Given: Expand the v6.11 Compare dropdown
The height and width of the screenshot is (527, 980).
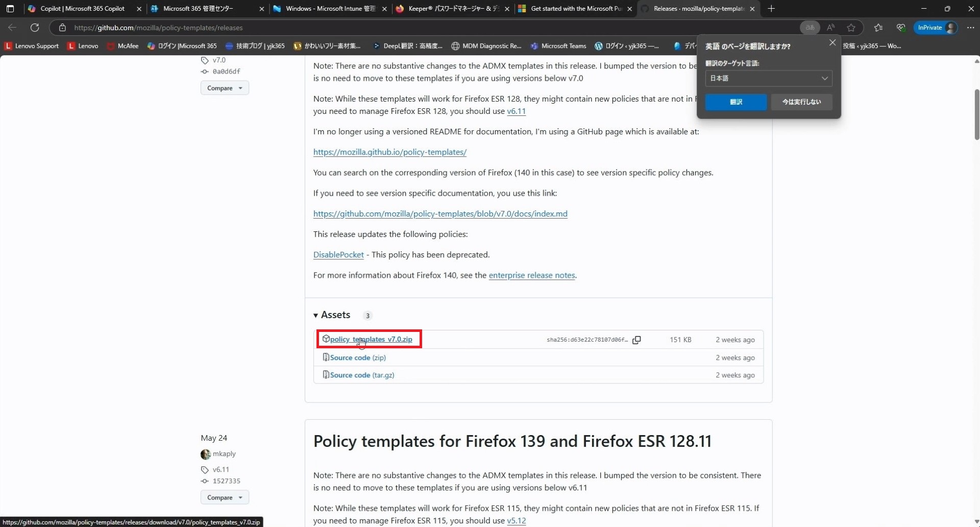Looking at the screenshot, I should [x=225, y=497].
